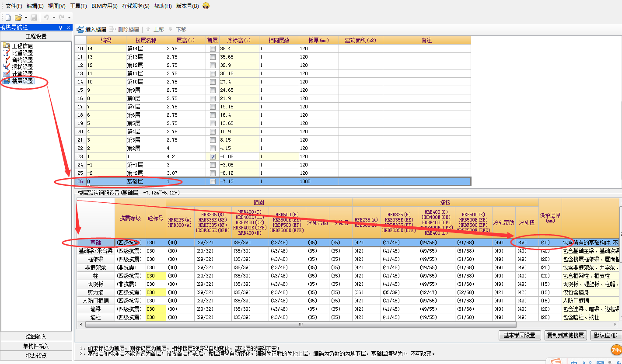The height and width of the screenshot is (364, 622).
Task: Switch to the 工程设置 panel tab
Action: (x=36, y=36)
